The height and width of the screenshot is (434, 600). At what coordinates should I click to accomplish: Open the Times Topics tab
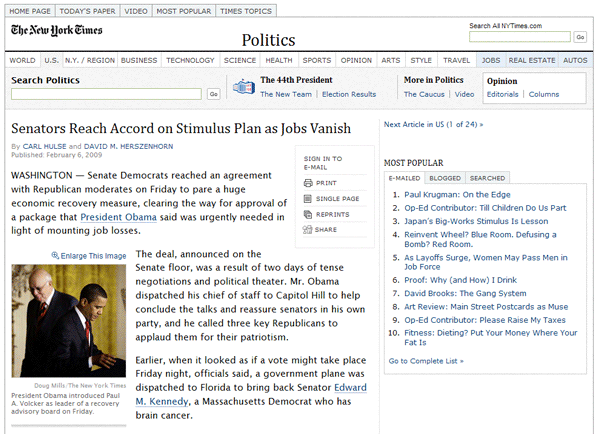(246, 11)
